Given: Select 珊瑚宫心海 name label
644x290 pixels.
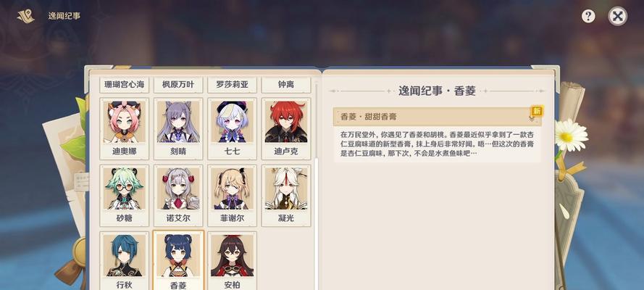Looking at the screenshot, I should click(125, 85).
